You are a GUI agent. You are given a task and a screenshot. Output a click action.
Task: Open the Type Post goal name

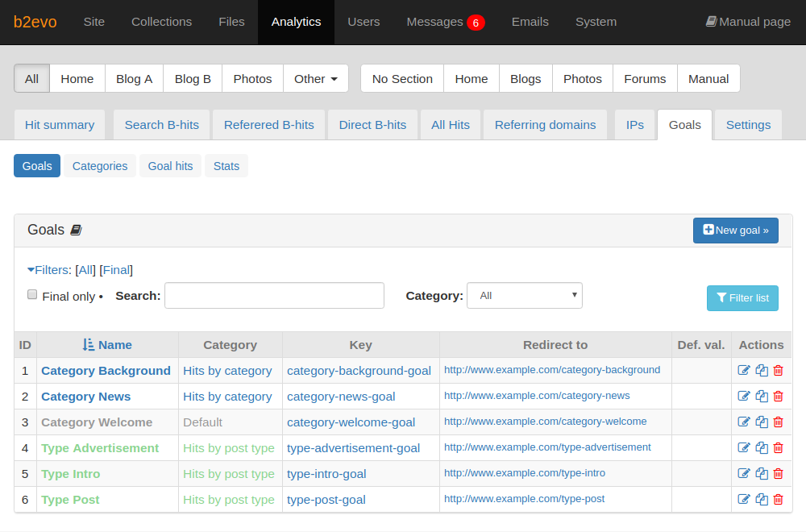pyautogui.click(x=70, y=500)
